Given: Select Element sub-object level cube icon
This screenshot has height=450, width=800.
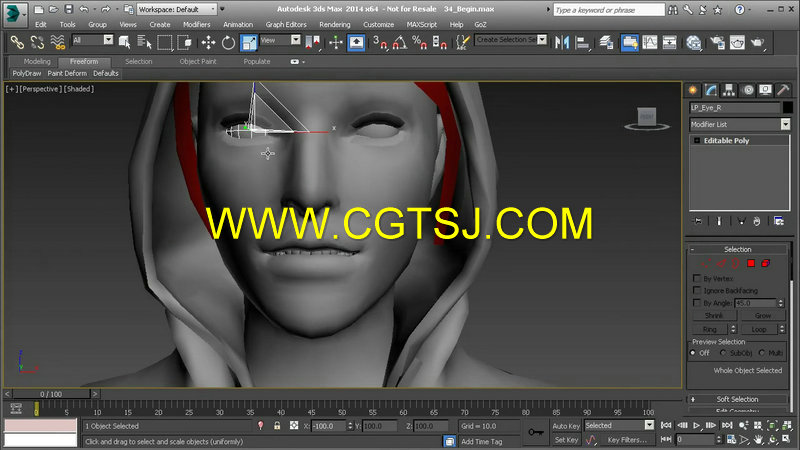Looking at the screenshot, I should (765, 263).
